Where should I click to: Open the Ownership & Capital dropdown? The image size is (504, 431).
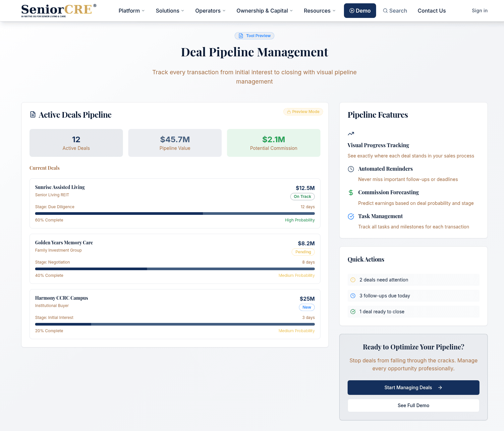(264, 11)
